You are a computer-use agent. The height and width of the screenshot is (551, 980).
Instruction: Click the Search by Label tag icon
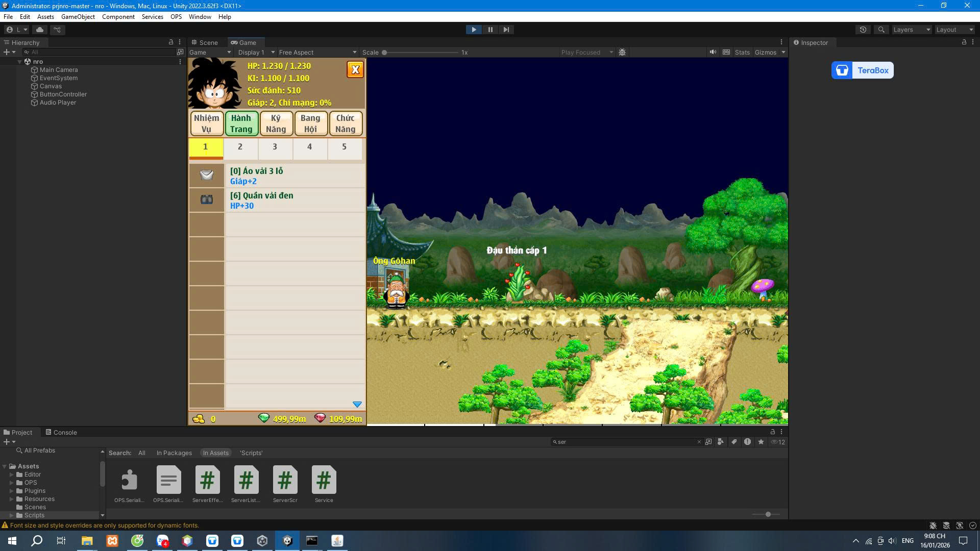point(734,442)
